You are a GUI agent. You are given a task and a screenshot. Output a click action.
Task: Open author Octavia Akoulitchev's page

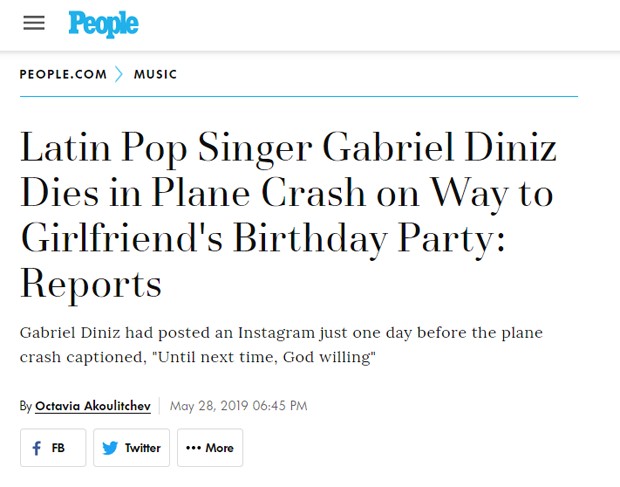coord(93,406)
